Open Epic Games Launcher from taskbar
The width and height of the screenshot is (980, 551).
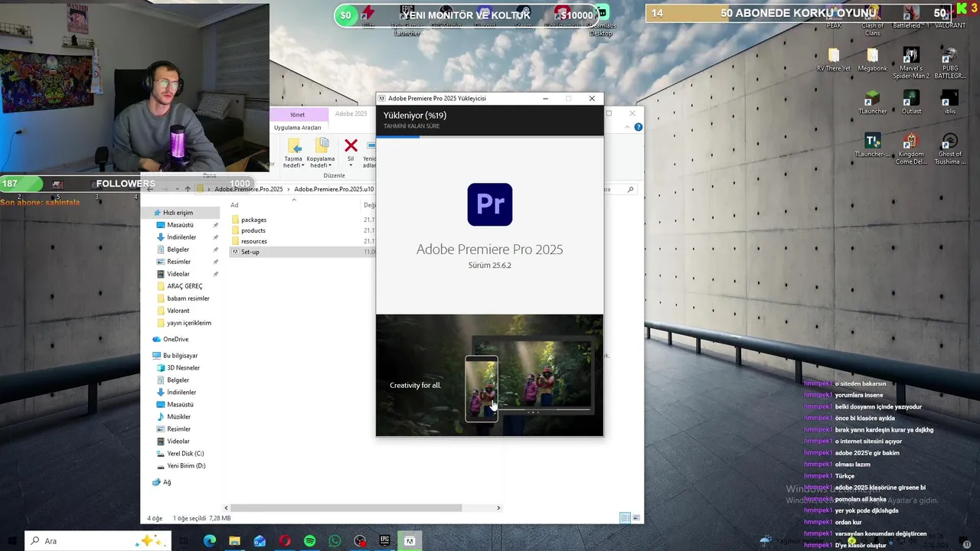(x=384, y=541)
